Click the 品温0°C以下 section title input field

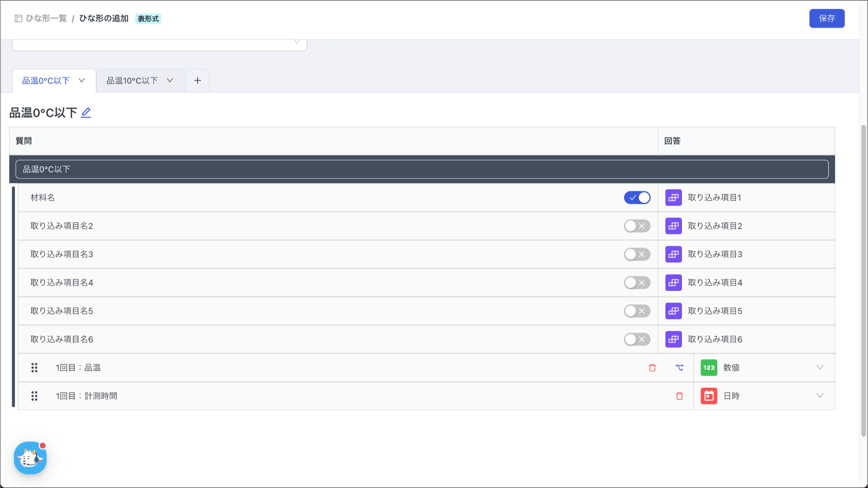(422, 169)
